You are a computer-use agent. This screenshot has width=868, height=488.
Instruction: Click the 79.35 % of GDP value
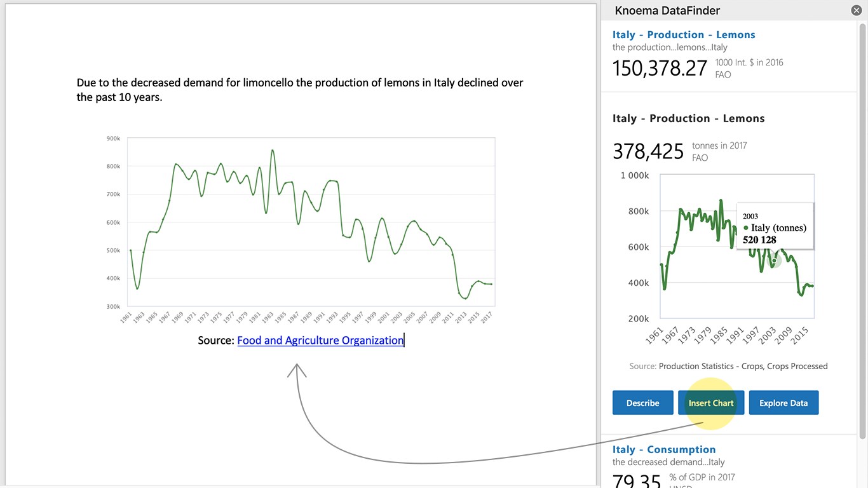point(637,480)
